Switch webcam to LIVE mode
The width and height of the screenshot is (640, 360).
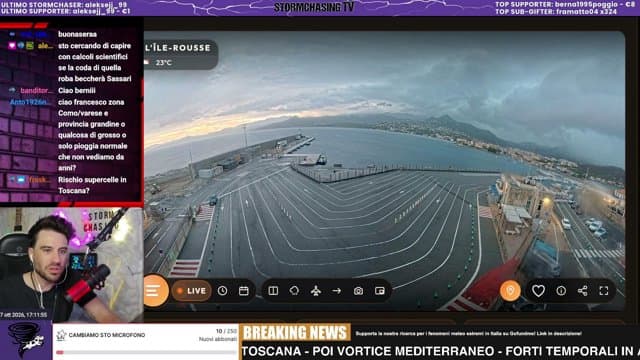click(191, 291)
